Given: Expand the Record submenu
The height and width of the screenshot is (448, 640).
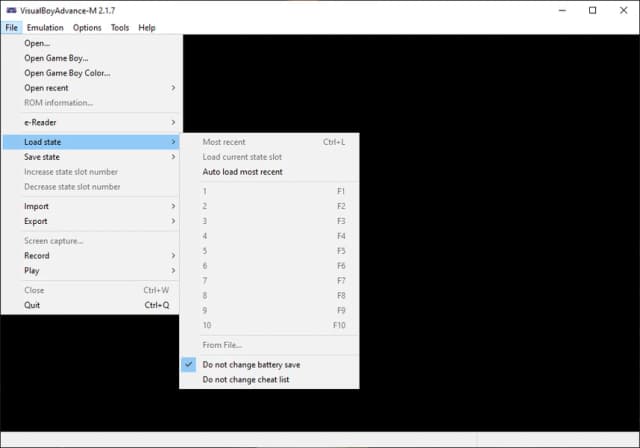Looking at the screenshot, I should (91, 256).
